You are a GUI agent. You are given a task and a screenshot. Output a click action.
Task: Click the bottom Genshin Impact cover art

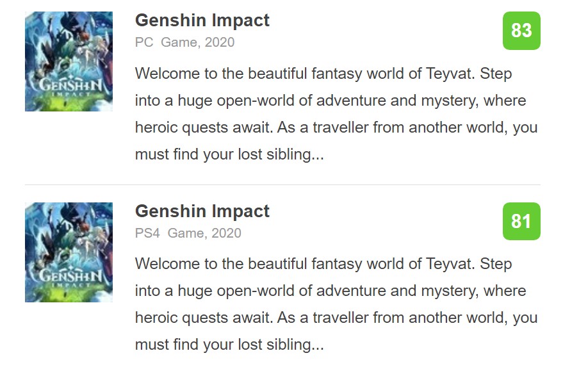69,251
